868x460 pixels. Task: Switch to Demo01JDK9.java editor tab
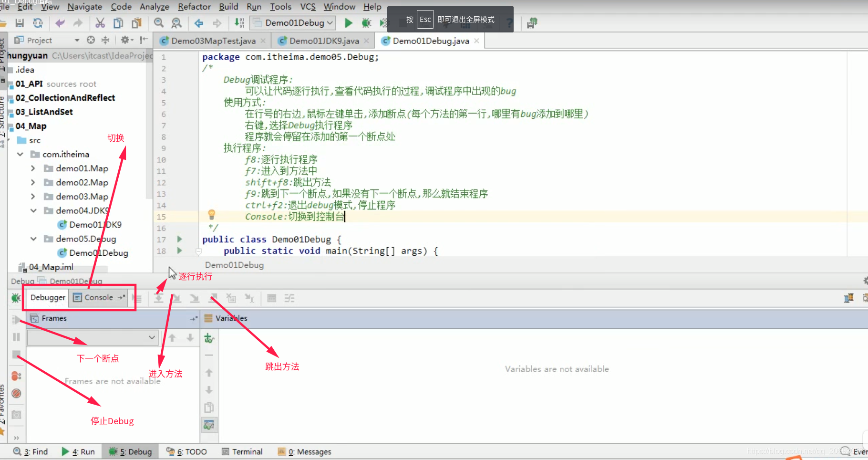323,41
